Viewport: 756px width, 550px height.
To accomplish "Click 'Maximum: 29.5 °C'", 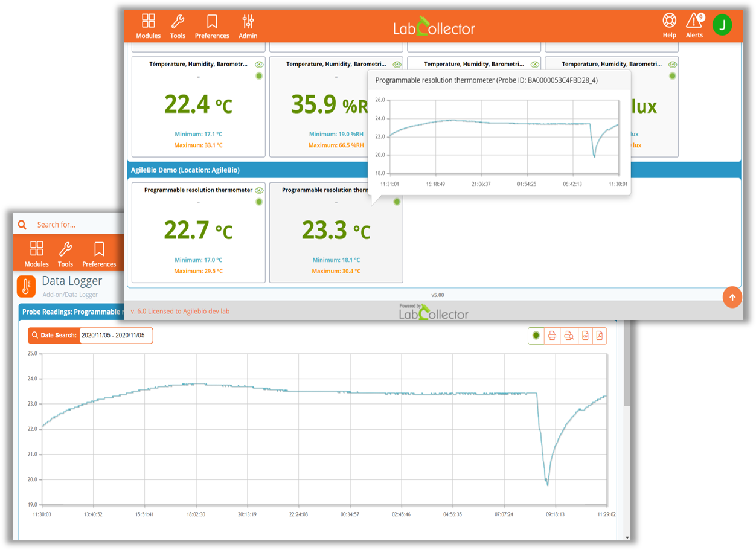I will [x=198, y=271].
